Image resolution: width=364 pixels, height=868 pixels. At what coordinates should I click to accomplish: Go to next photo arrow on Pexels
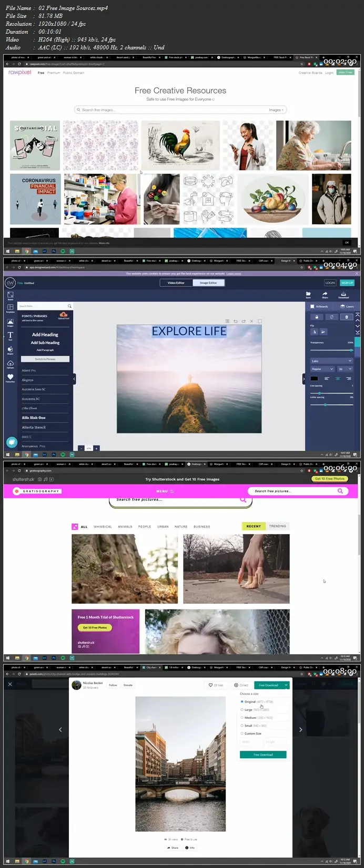click(x=300, y=729)
